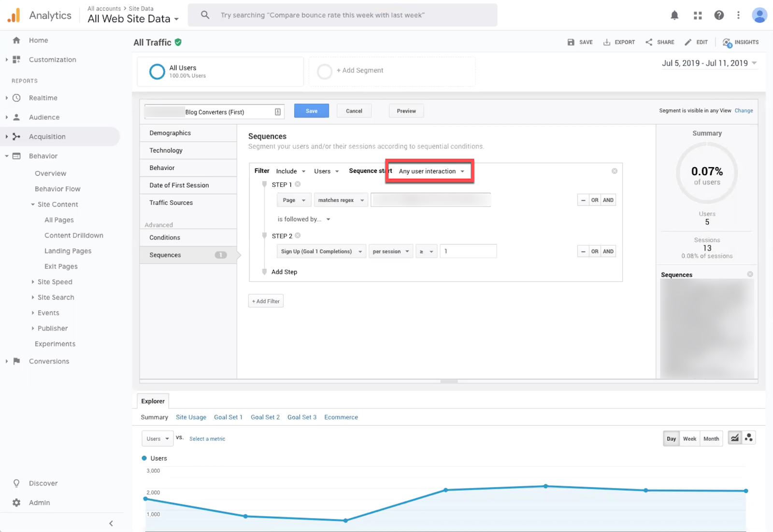Open the date range selector
This screenshot has height=532, width=773.
pos(708,63)
